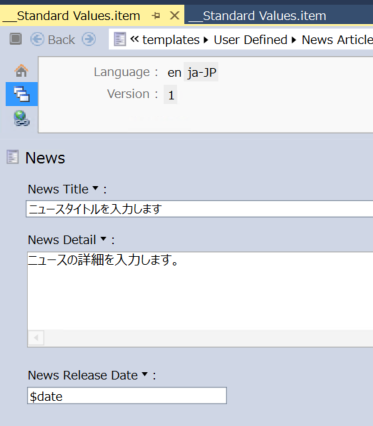Open the News Release Date dropdown arrow

145,374
